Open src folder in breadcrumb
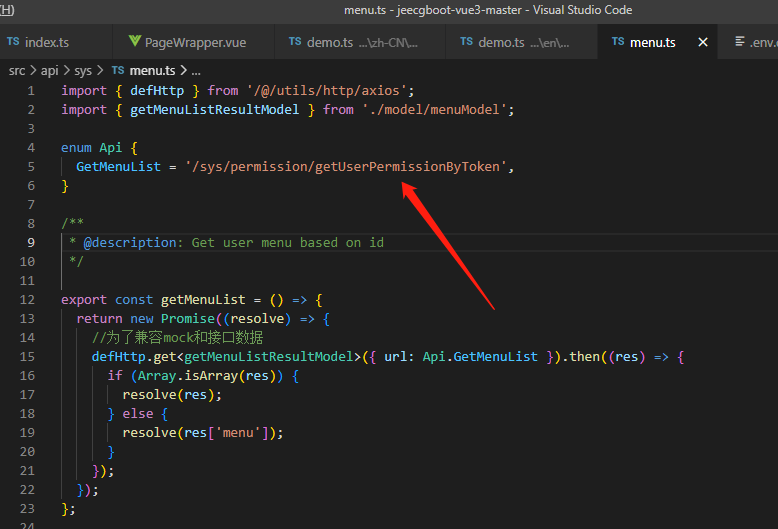The width and height of the screenshot is (778, 529). [17, 71]
